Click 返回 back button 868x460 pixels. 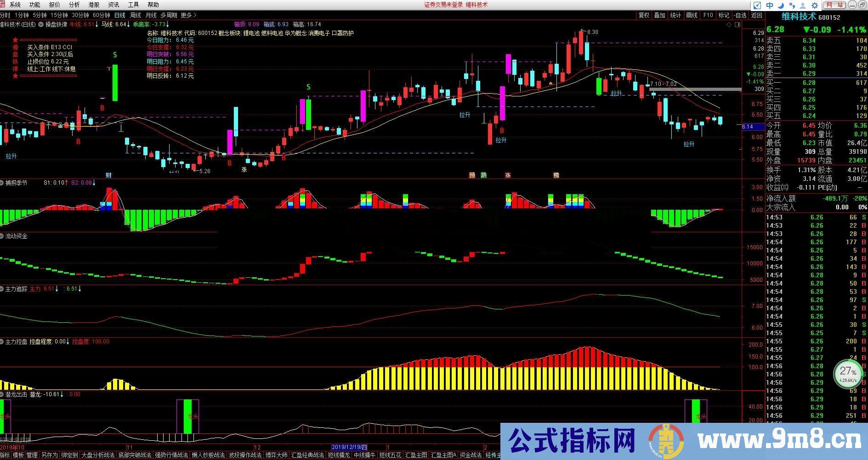pos(756,15)
